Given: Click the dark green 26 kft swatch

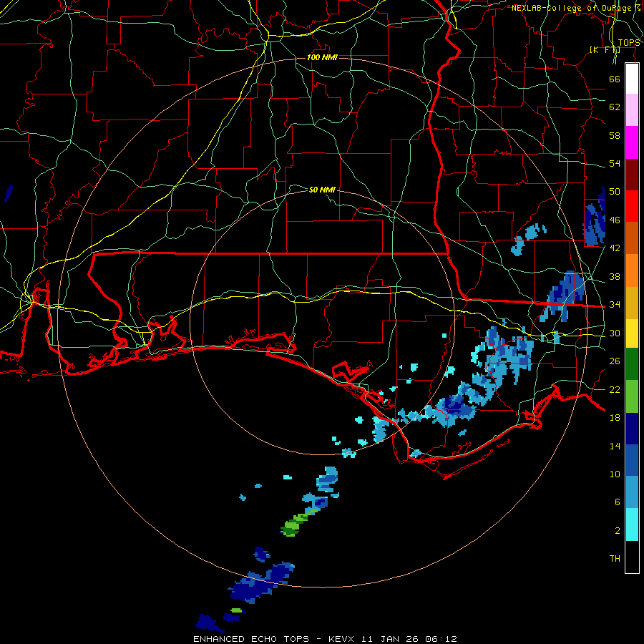Looking at the screenshot, I should tap(632, 364).
